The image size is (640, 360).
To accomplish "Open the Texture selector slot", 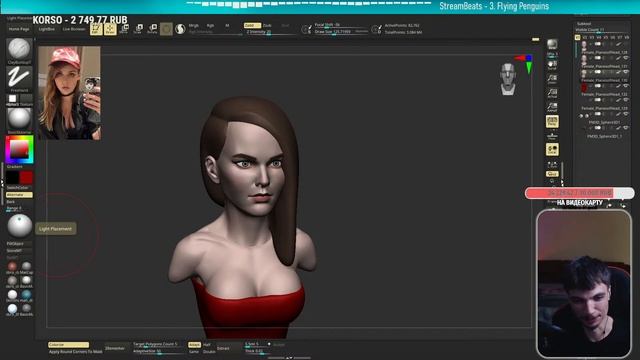I will coord(26,99).
